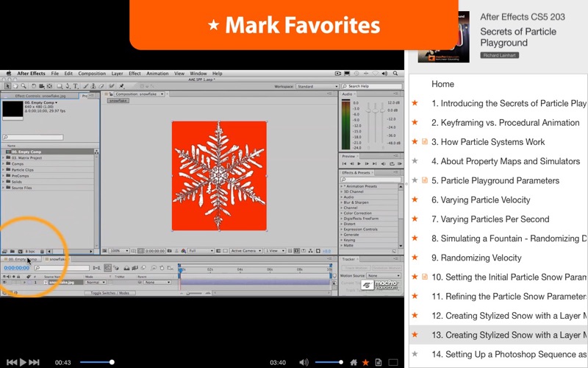Screen dimensions: 588x368
Task: Click the RAM Preview button in Preview panel
Action: click(x=399, y=163)
